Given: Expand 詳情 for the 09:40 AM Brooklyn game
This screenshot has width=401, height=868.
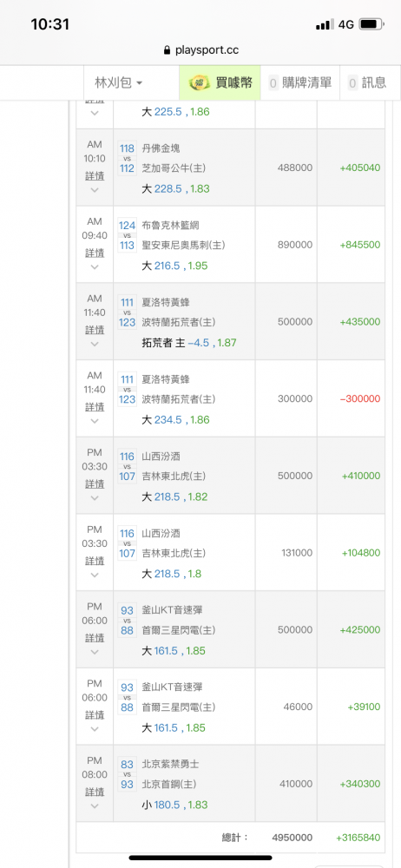Looking at the screenshot, I should [x=95, y=253].
